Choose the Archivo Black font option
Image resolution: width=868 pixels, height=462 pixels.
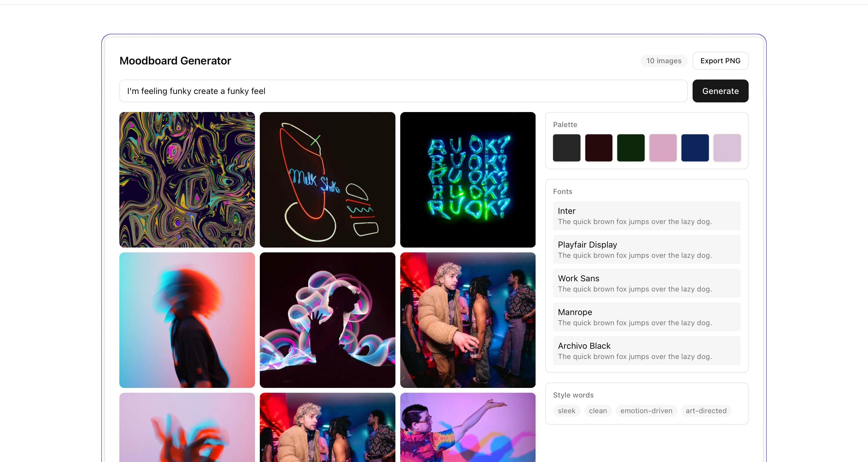tap(646, 350)
